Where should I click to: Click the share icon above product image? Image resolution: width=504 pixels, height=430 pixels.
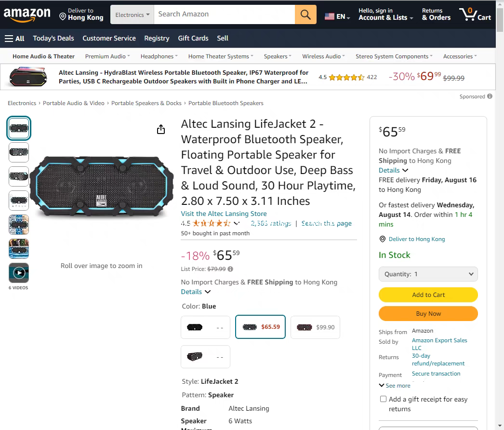point(161,129)
